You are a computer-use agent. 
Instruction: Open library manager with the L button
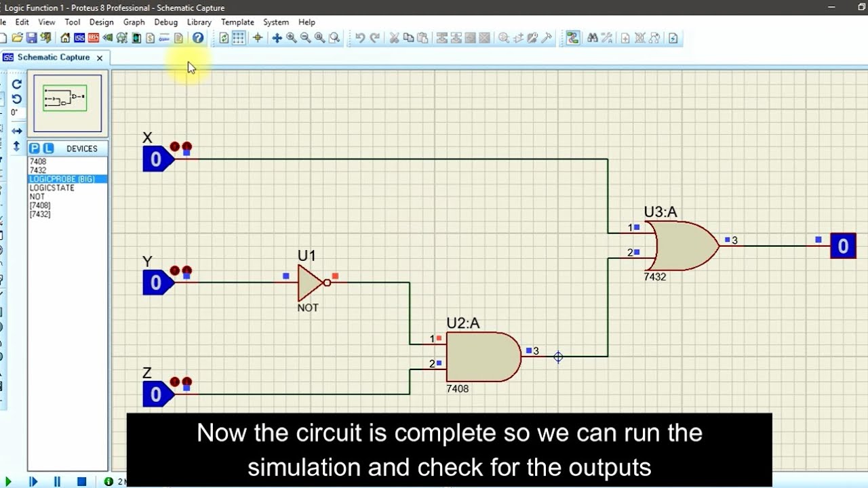pyautogui.click(x=48, y=148)
